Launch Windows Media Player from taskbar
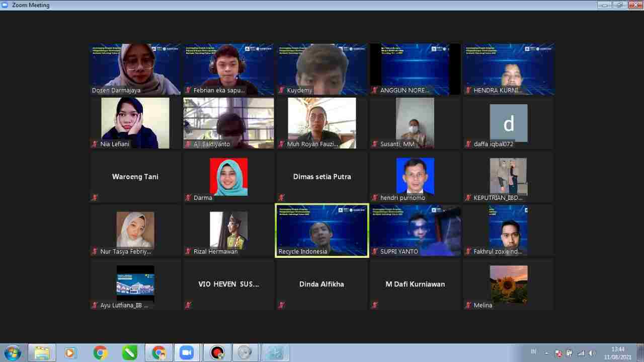 coord(70,352)
